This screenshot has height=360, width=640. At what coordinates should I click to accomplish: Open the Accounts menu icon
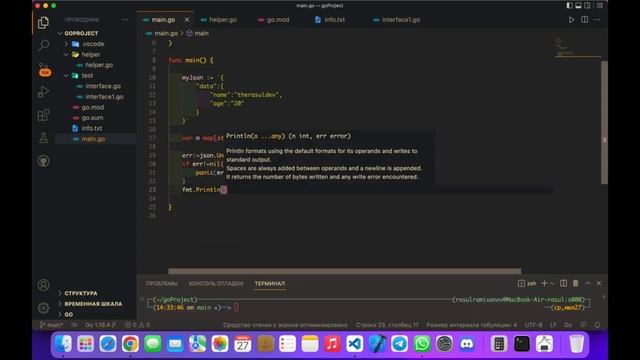[43, 285]
